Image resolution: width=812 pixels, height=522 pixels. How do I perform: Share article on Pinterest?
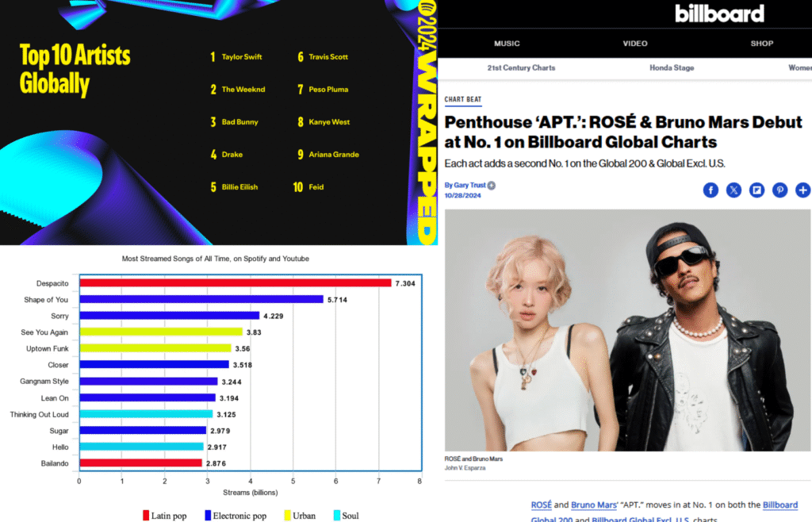coord(780,190)
